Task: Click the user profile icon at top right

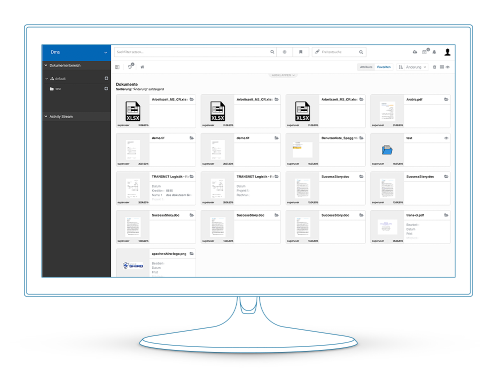Action: [447, 52]
